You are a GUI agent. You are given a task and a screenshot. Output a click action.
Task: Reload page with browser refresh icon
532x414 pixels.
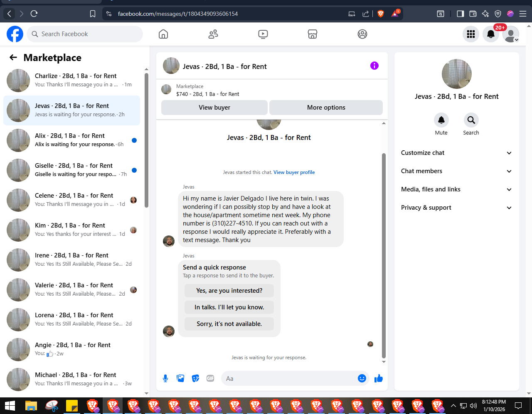pos(34,14)
